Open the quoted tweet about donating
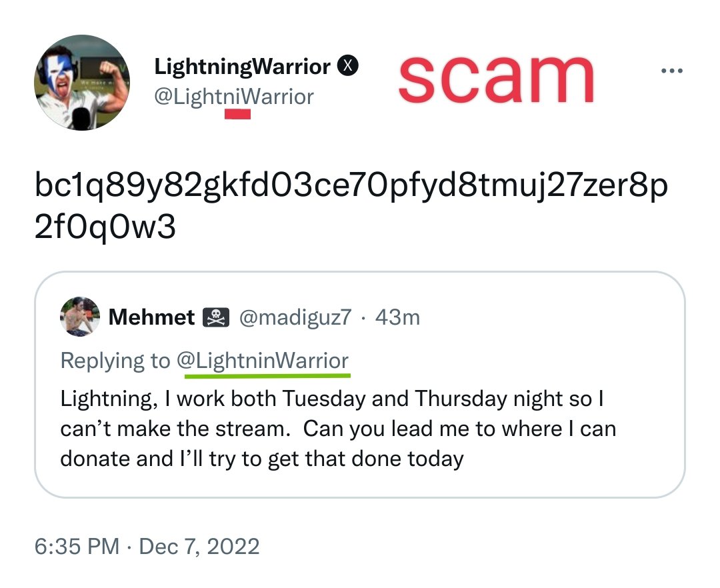 359,385
